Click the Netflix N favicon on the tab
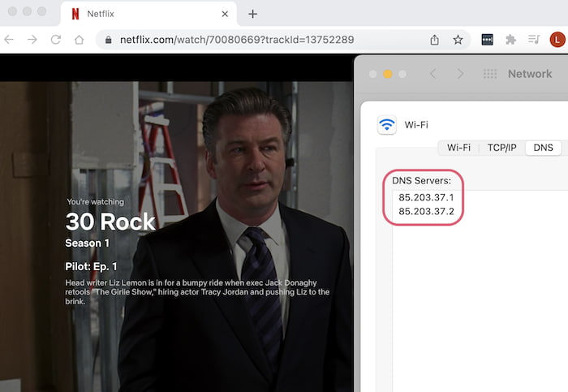This screenshot has width=568, height=392. pos(75,14)
